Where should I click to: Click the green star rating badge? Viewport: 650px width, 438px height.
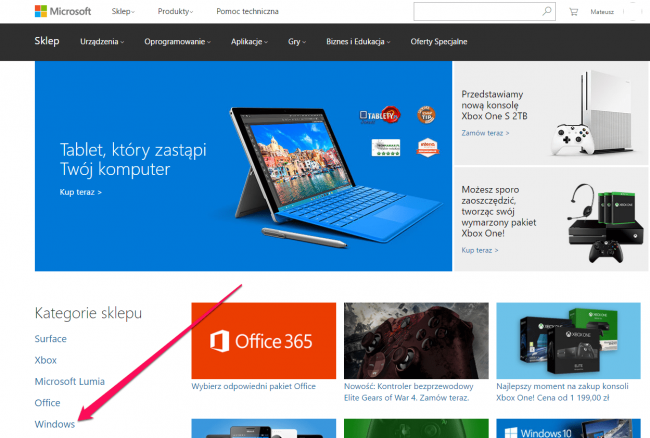click(x=386, y=148)
